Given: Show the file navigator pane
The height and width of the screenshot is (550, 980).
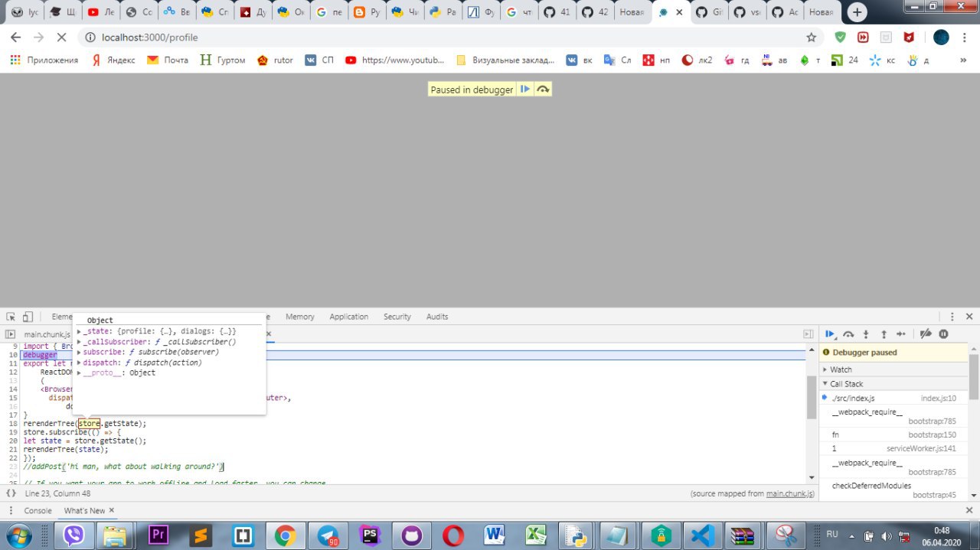Looking at the screenshot, I should [11, 334].
